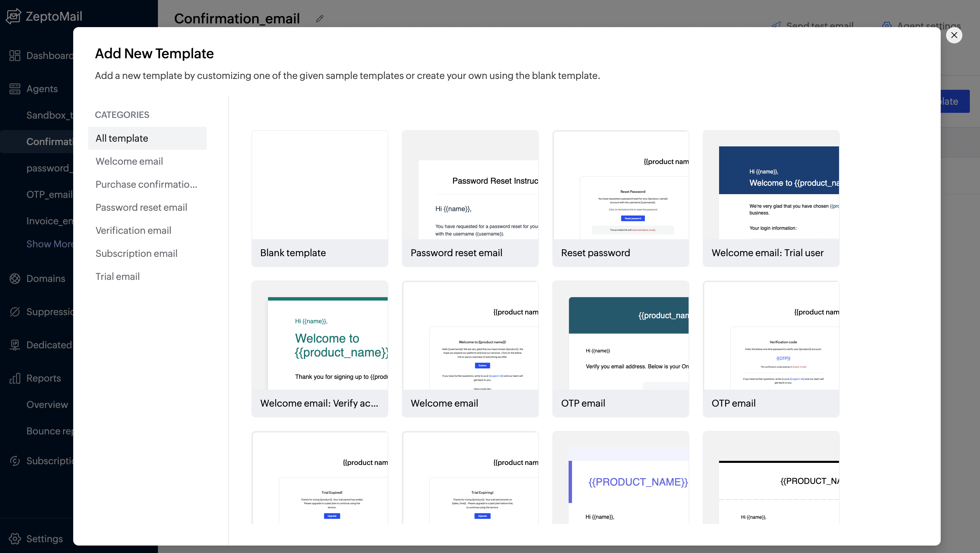Viewport: 980px width, 553px height.
Task: Select the All template category
Action: (x=122, y=138)
